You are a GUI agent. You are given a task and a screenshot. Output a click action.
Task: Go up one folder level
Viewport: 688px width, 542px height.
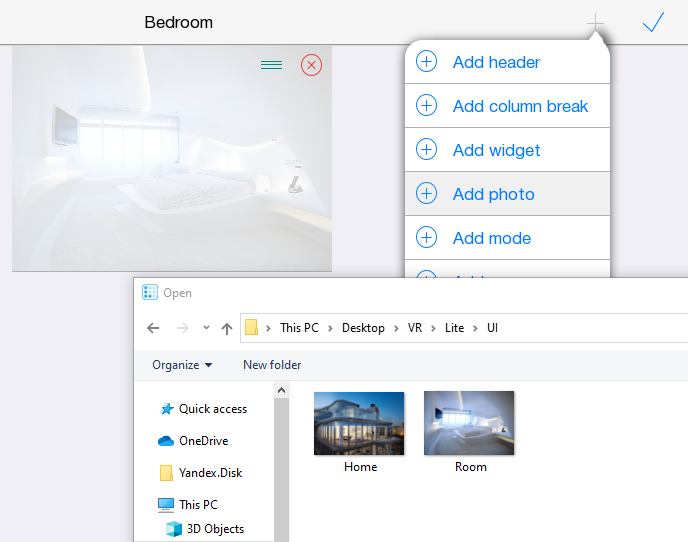pos(227,328)
